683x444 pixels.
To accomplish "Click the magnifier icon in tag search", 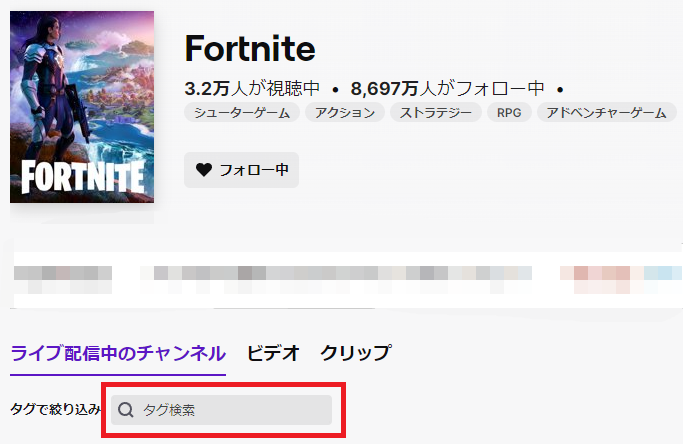I will tap(127, 410).
